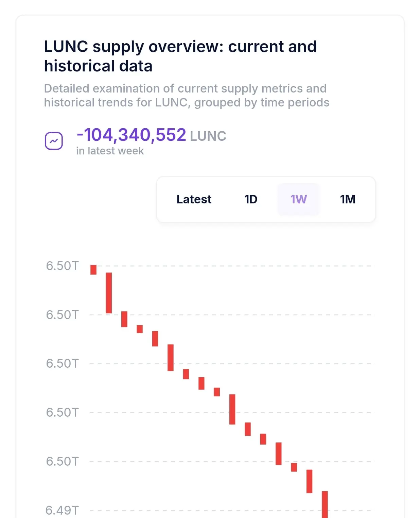Click the second tall red candle
420x518 pixels.
[x=109, y=293]
